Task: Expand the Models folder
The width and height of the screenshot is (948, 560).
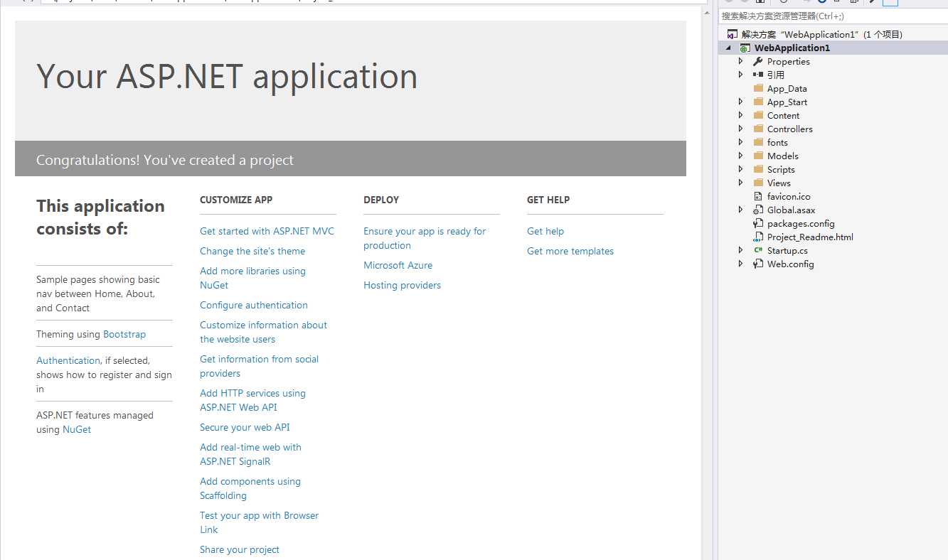Action: coord(741,156)
